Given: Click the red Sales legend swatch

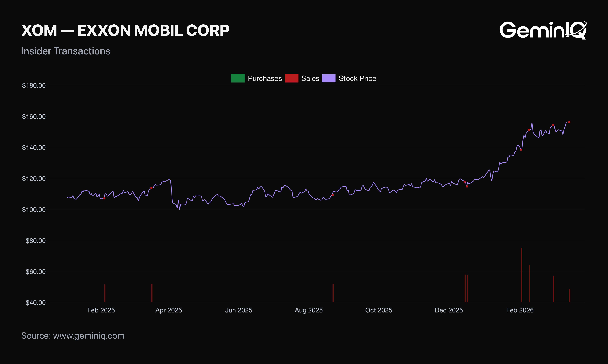Looking at the screenshot, I should 291,78.
